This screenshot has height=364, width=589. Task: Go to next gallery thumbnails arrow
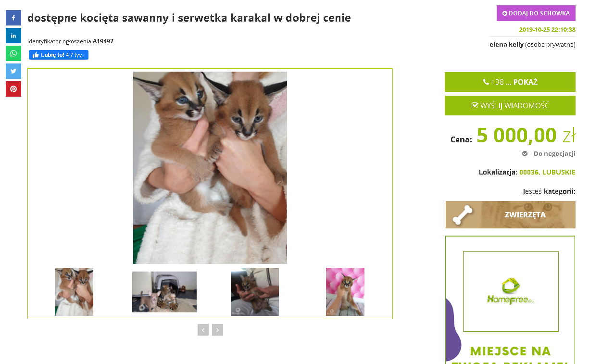pos(217,330)
